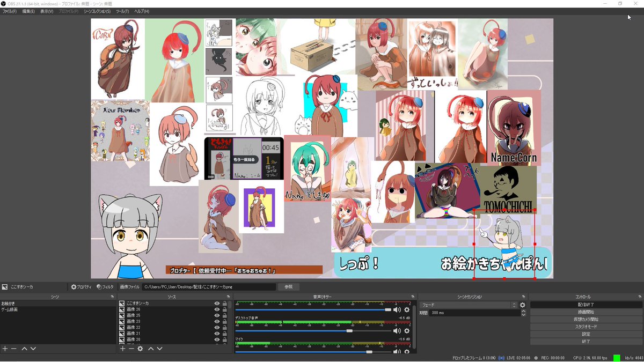Image resolution: width=644 pixels, height=362 pixels.
Task: Open source properties gear in Sources panel
Action: click(140, 349)
